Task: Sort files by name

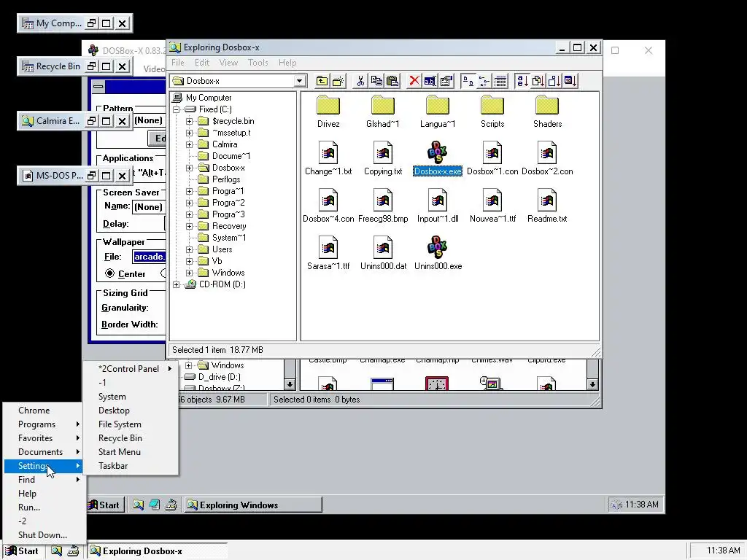Action: (522, 81)
